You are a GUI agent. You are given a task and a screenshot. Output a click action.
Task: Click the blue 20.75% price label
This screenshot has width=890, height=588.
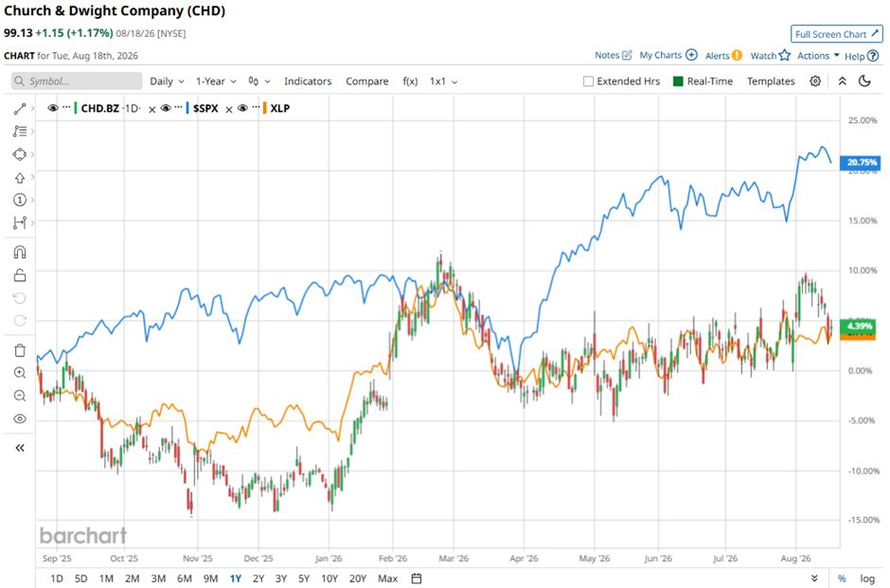tap(861, 162)
